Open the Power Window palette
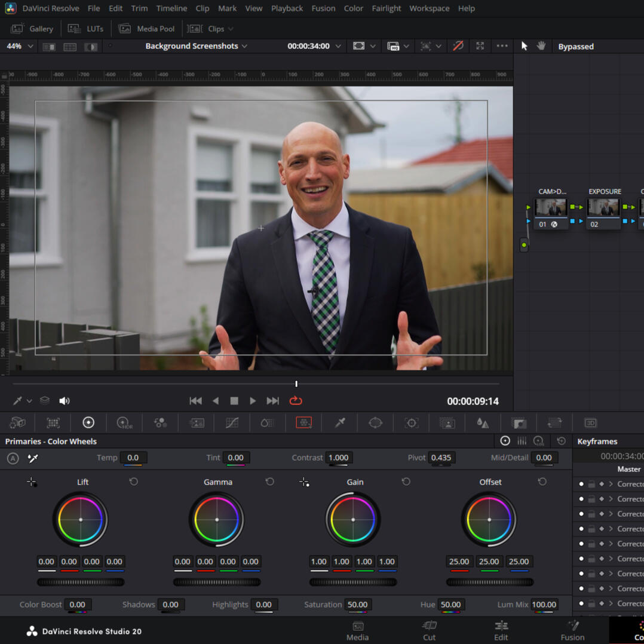This screenshot has width=644, height=644. 375,423
